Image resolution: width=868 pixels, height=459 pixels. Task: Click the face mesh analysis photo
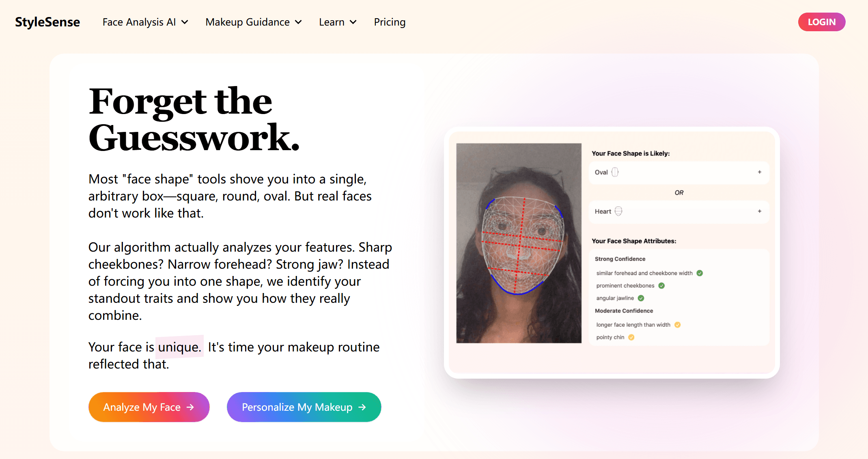[x=519, y=243]
